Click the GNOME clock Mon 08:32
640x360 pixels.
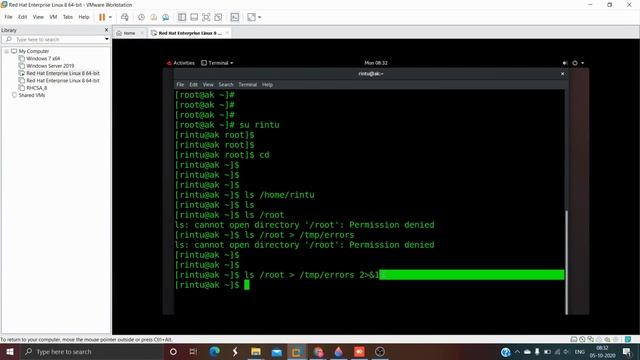coord(376,63)
